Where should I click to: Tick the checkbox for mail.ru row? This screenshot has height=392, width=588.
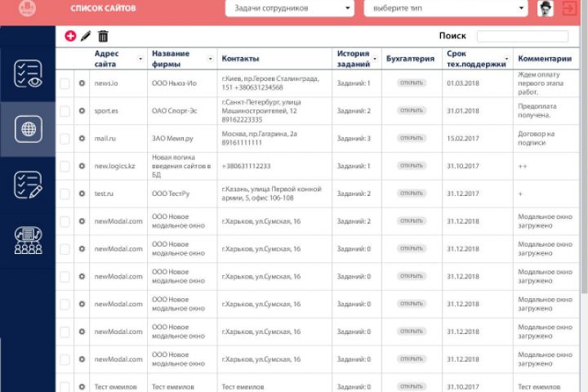(65, 139)
